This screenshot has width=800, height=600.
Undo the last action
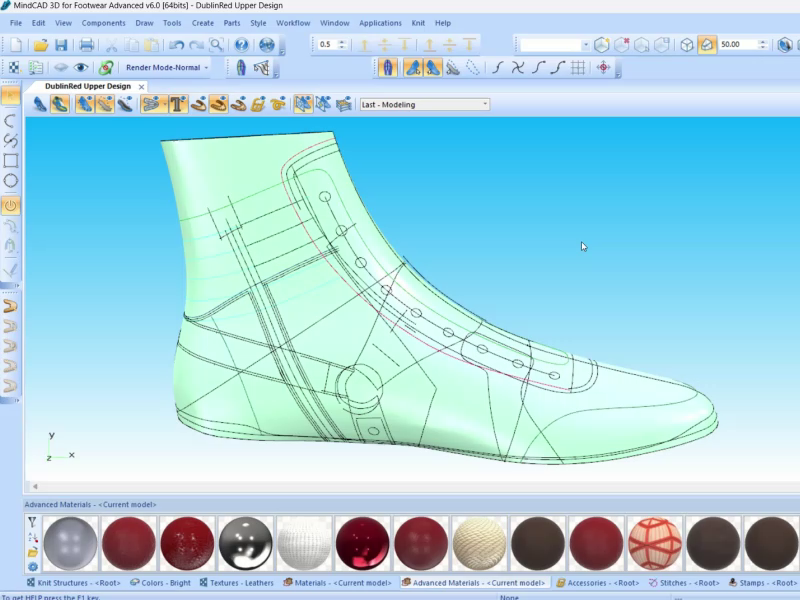177,45
